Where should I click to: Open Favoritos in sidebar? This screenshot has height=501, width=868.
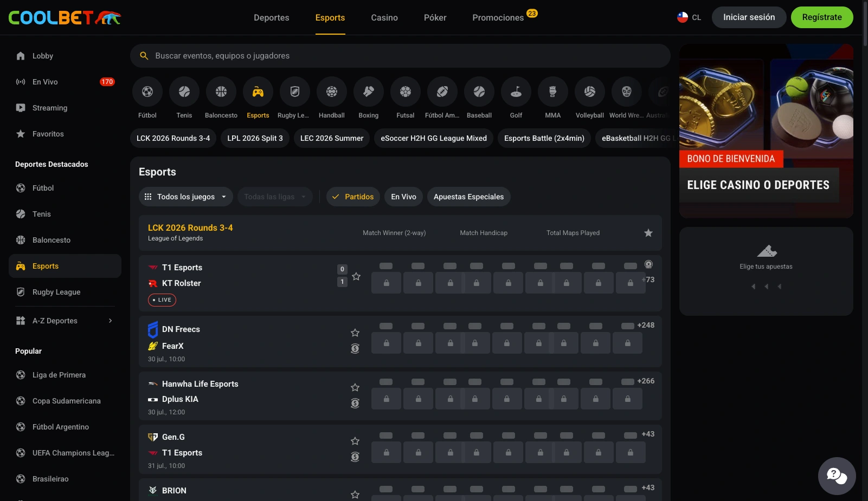click(65, 134)
